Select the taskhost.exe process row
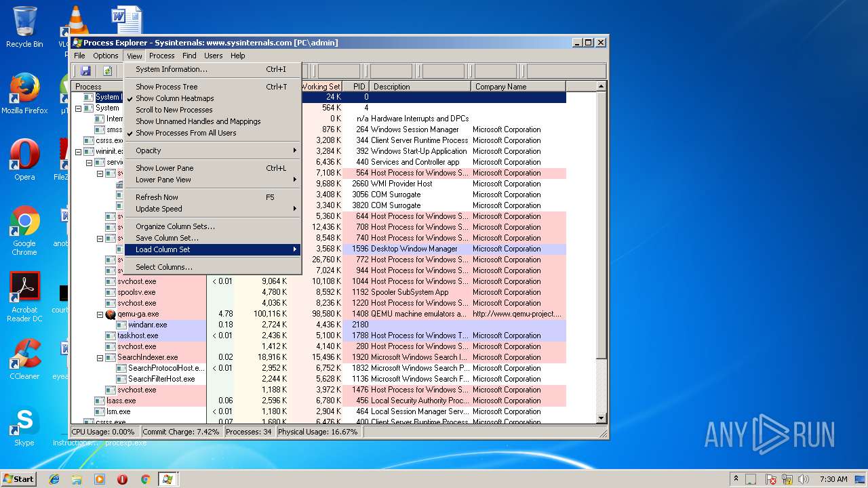 coord(319,335)
